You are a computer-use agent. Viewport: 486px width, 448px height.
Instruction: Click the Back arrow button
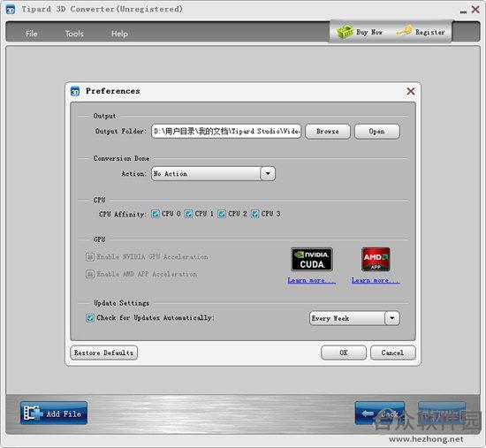pos(379,413)
